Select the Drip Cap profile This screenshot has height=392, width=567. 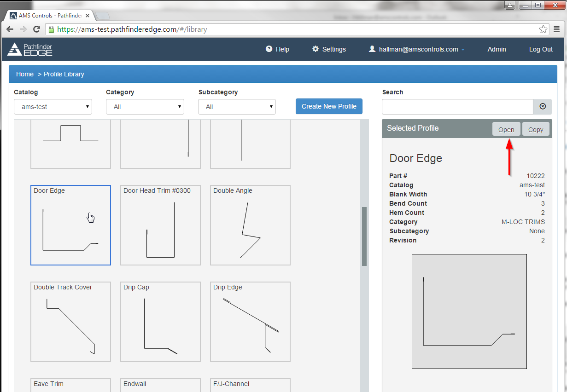160,322
